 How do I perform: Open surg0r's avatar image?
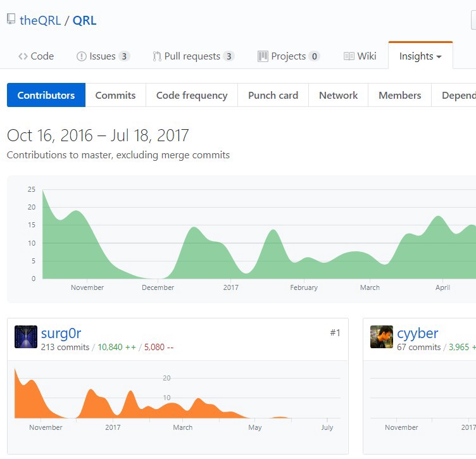tap(26, 337)
